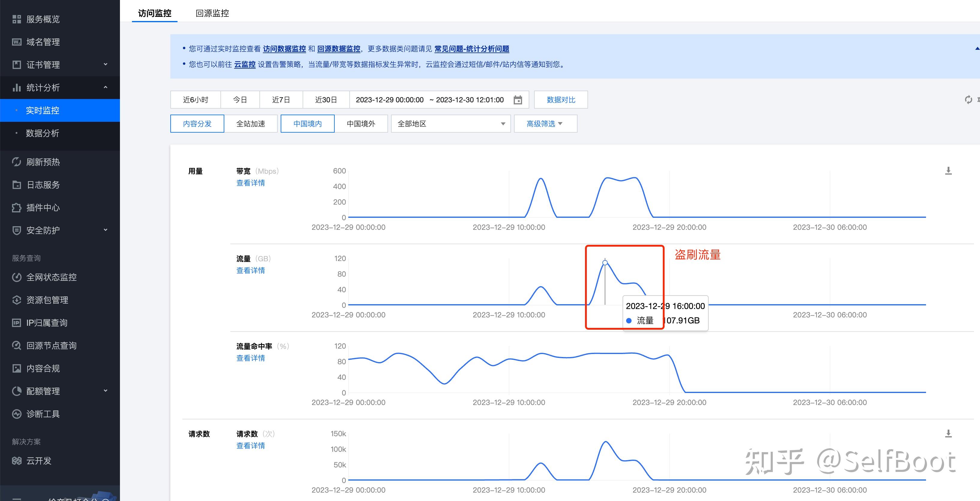Select the 近7日 time range option
This screenshot has width=980, height=501.
click(281, 99)
